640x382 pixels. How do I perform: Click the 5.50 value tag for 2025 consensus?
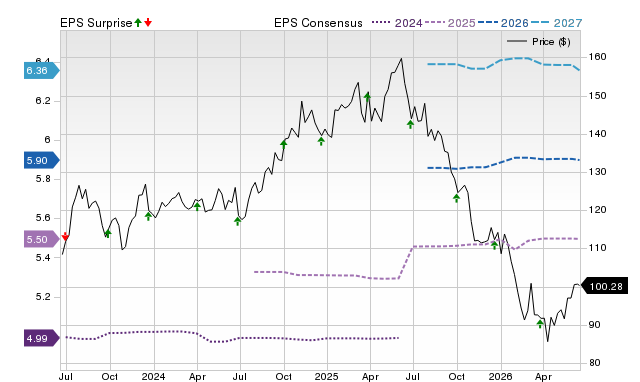41,240
